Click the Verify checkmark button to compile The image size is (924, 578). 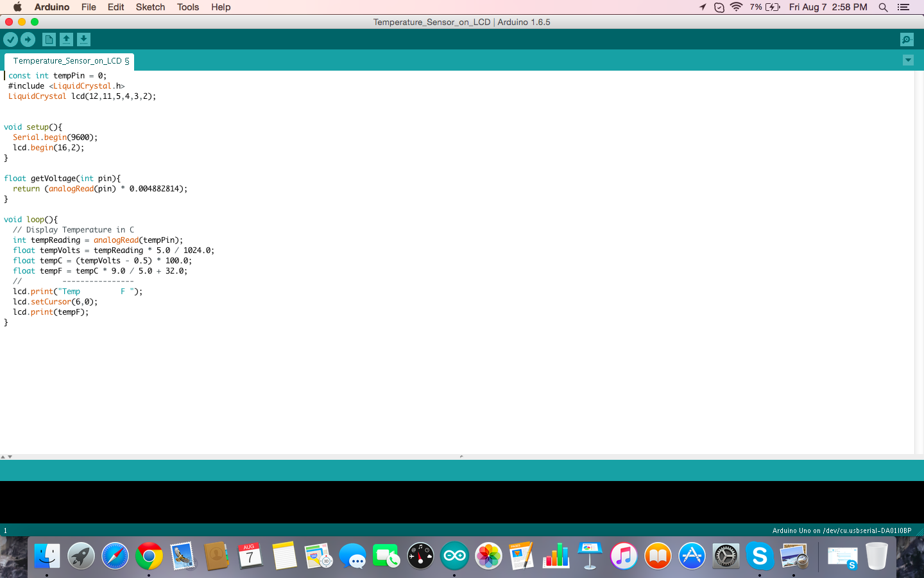point(11,39)
